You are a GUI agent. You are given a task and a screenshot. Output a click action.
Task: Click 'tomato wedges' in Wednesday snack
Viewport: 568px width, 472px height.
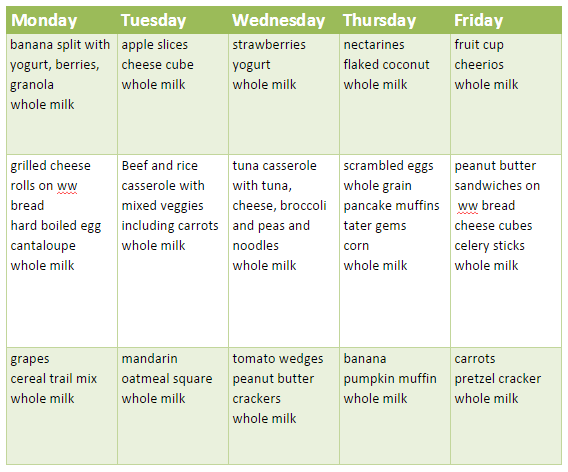pyautogui.click(x=278, y=359)
